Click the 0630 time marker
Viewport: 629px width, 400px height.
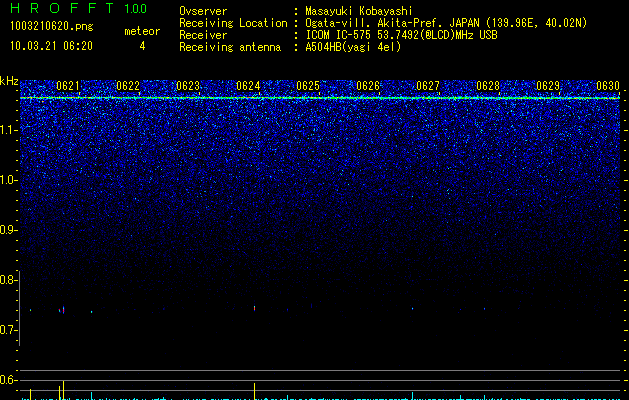[x=608, y=85]
